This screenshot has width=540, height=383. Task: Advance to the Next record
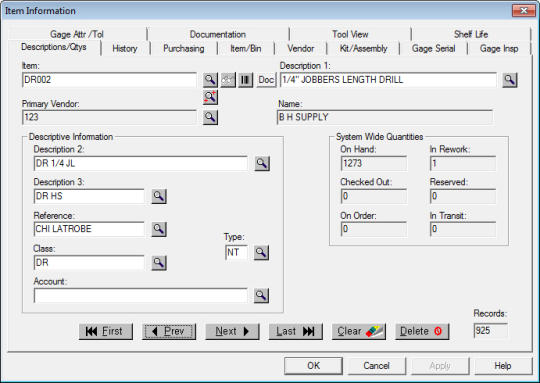coord(232,331)
